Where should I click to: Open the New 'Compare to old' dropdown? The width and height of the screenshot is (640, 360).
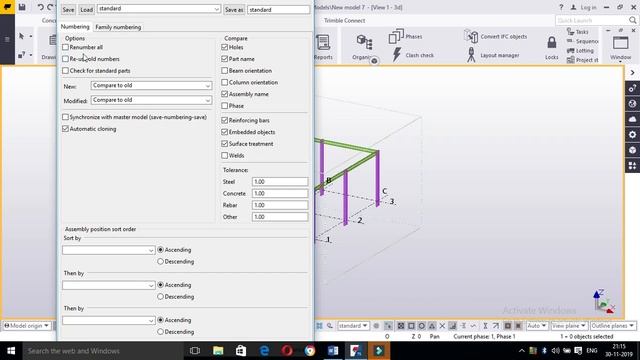(151, 86)
